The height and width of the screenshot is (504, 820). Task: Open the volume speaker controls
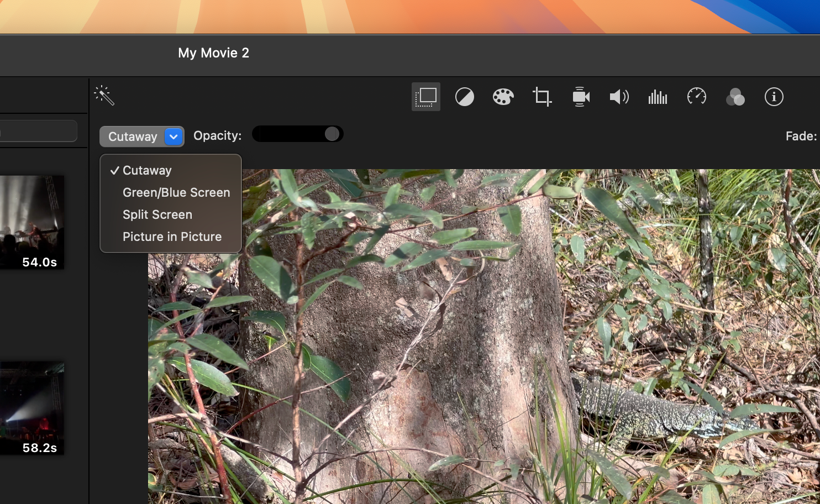point(619,97)
